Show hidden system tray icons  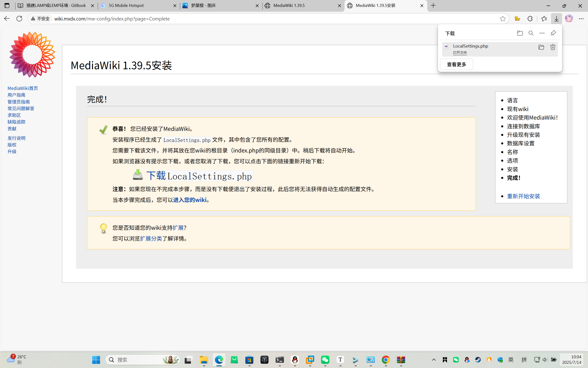pyautogui.click(x=434, y=360)
